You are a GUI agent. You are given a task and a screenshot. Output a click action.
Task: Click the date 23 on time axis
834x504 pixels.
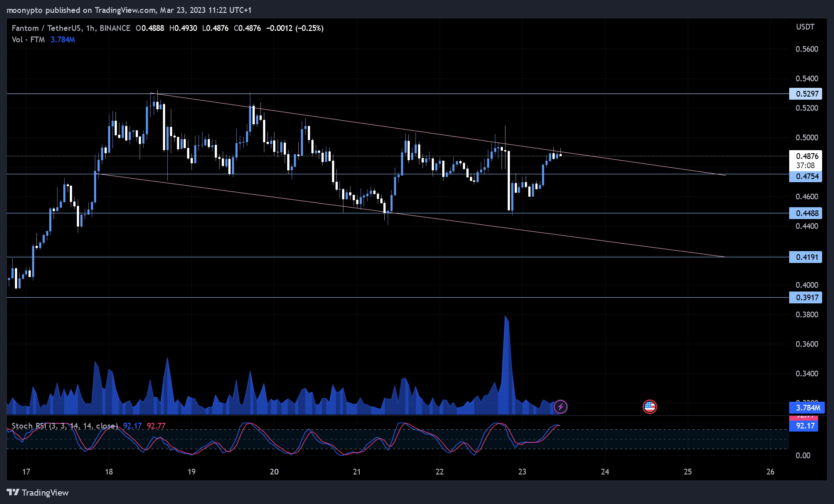click(522, 472)
